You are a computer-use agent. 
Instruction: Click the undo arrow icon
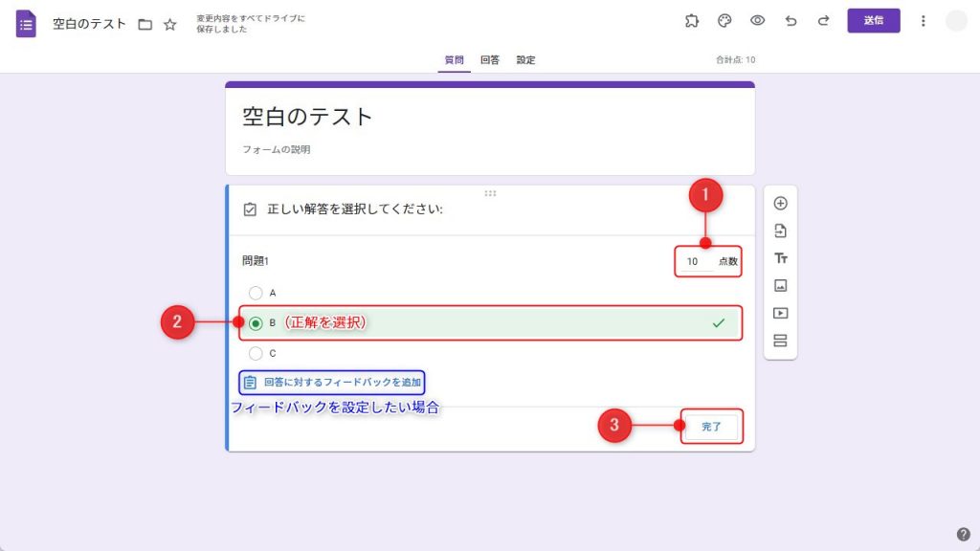[791, 21]
